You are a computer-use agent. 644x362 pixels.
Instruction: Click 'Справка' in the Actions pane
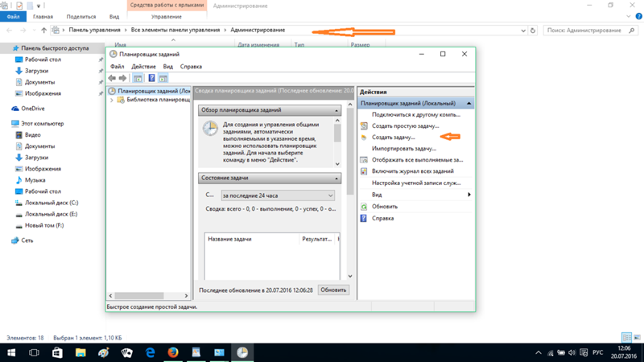382,218
